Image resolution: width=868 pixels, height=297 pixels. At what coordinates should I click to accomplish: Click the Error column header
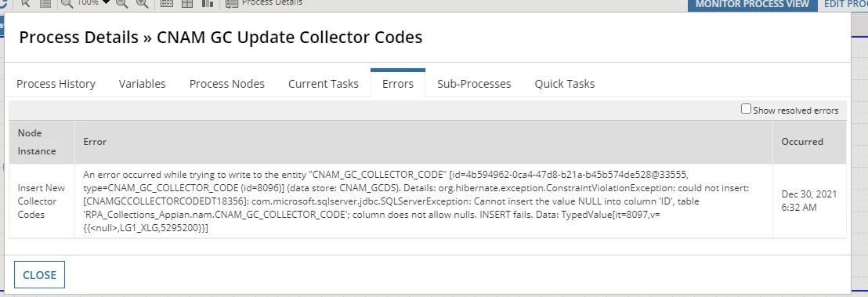424,142
